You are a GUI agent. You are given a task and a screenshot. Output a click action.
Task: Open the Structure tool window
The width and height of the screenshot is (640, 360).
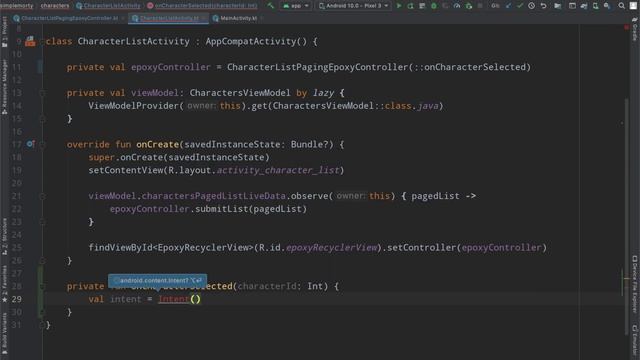[4, 237]
